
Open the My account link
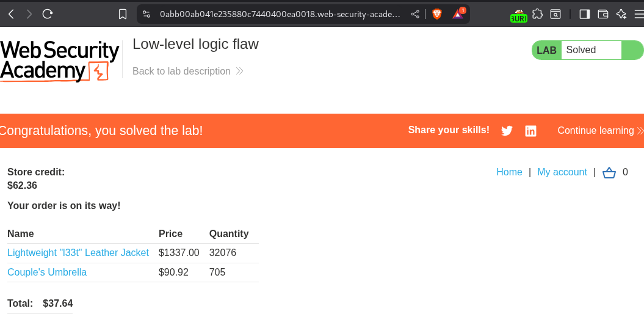pos(562,172)
